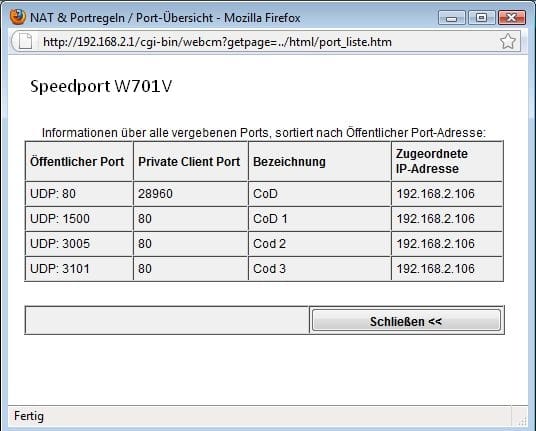Select the UDP: 3101 cell
This screenshot has width=536, height=431.
(x=79, y=268)
